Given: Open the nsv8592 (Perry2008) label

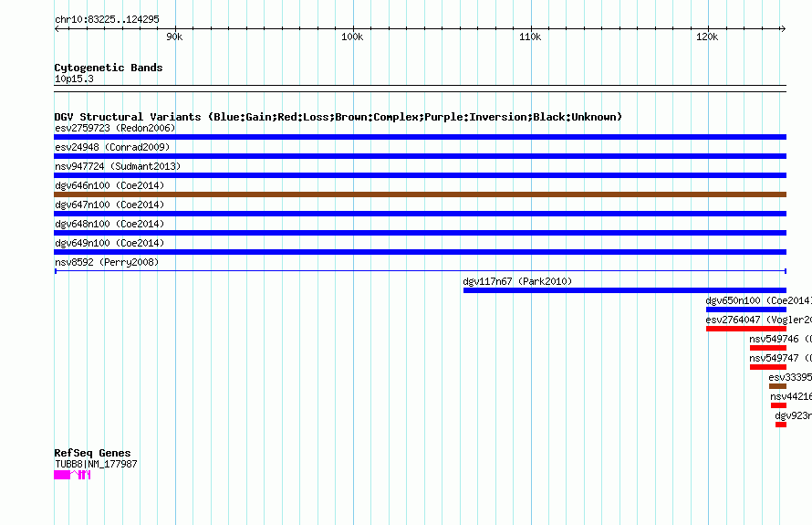Looking at the screenshot, I should (107, 262).
